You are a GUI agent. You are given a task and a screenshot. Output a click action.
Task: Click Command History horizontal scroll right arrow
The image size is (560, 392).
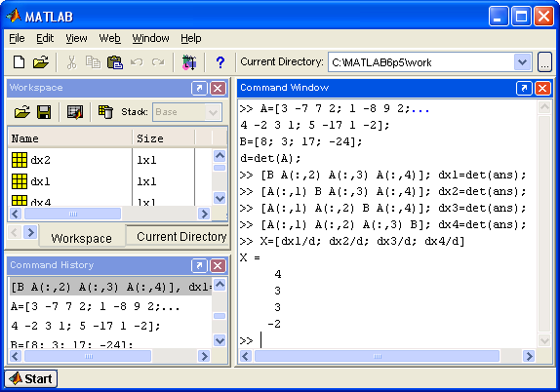[x=204, y=356]
